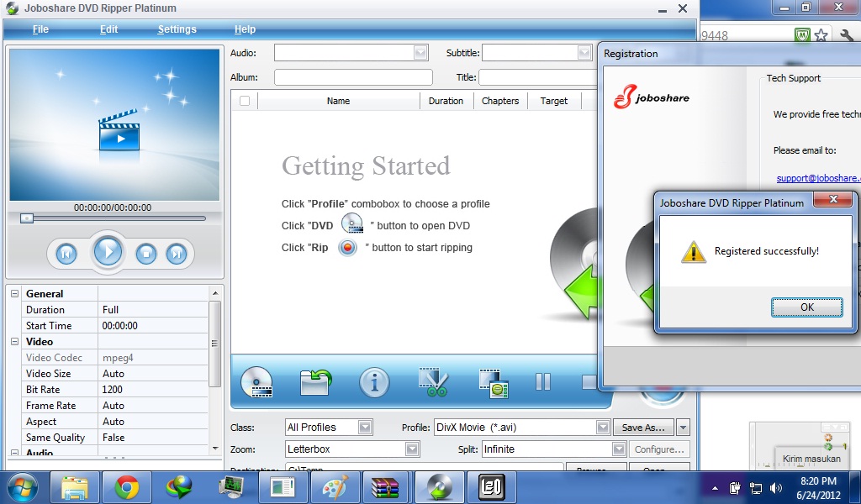Open Google Chrome from the taskbar
861x504 pixels.
tap(126, 487)
